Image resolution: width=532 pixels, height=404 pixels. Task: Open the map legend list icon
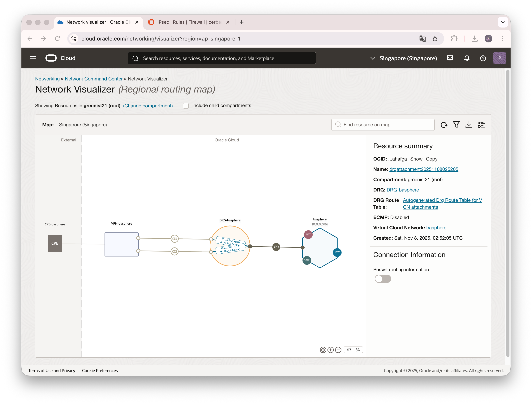coord(481,125)
